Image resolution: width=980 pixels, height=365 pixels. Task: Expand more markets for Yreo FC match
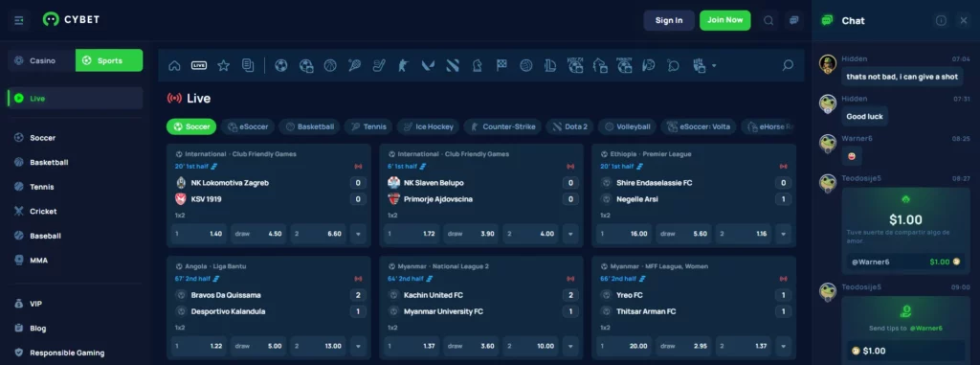point(783,346)
